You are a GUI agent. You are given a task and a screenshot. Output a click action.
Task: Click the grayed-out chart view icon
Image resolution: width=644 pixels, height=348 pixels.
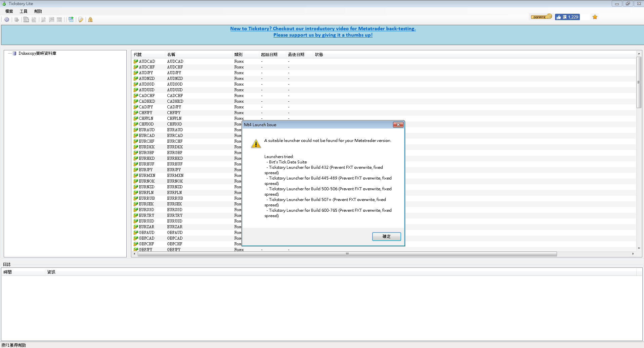click(51, 20)
